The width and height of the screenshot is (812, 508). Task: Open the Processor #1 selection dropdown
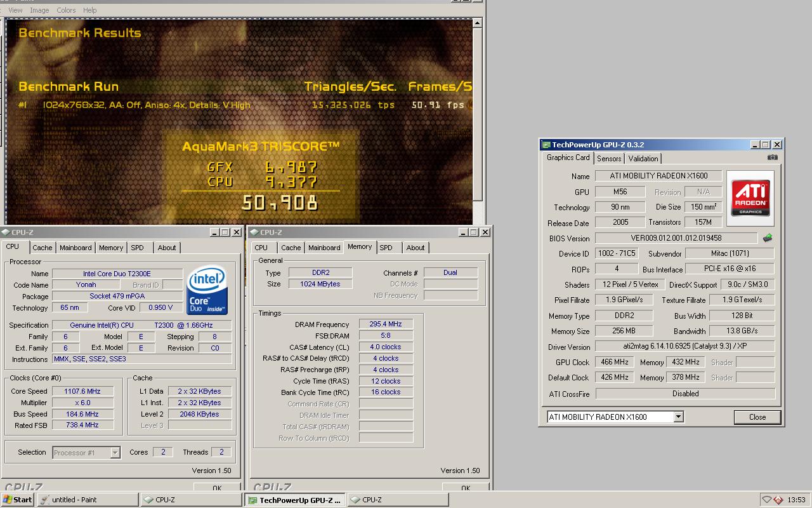(115, 453)
